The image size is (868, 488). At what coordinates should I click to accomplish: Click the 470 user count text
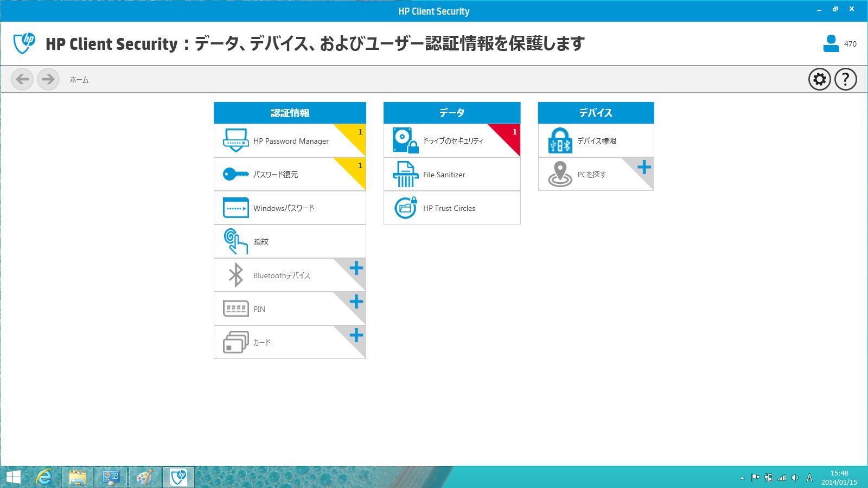click(x=850, y=44)
